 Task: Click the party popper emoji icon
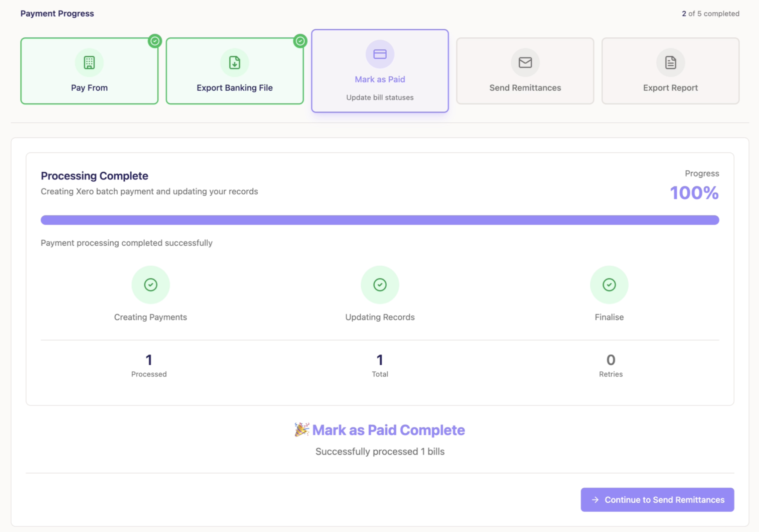point(302,429)
